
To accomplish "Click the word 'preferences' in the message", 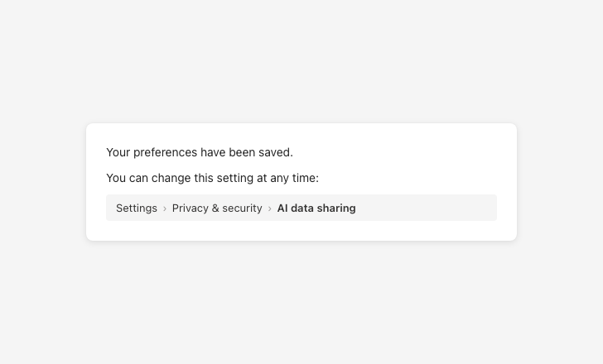I will click(165, 152).
